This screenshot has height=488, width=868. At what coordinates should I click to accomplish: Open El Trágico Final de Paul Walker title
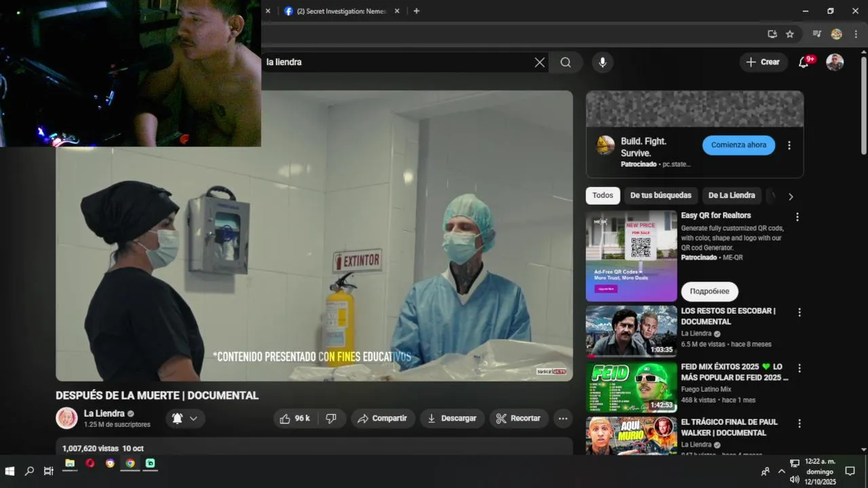[729, 428]
